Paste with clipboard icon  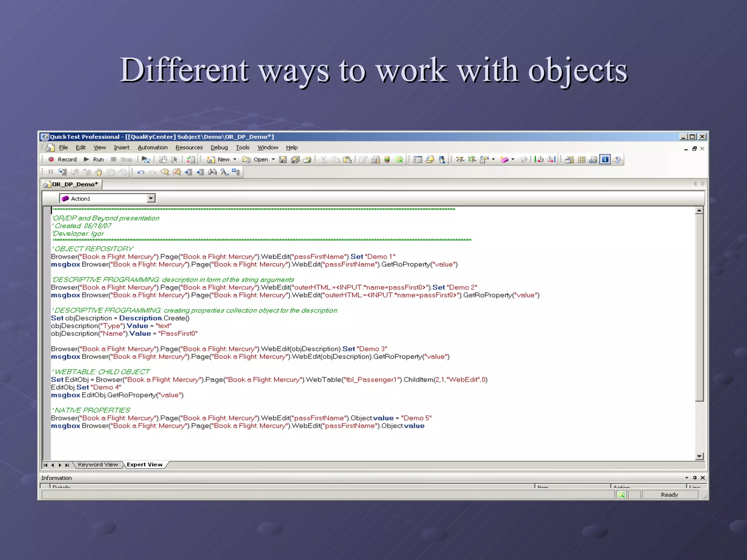tap(348, 159)
